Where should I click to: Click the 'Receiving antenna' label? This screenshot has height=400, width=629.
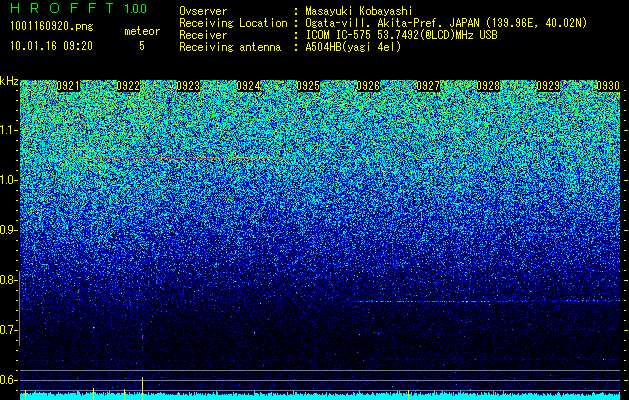pos(230,47)
